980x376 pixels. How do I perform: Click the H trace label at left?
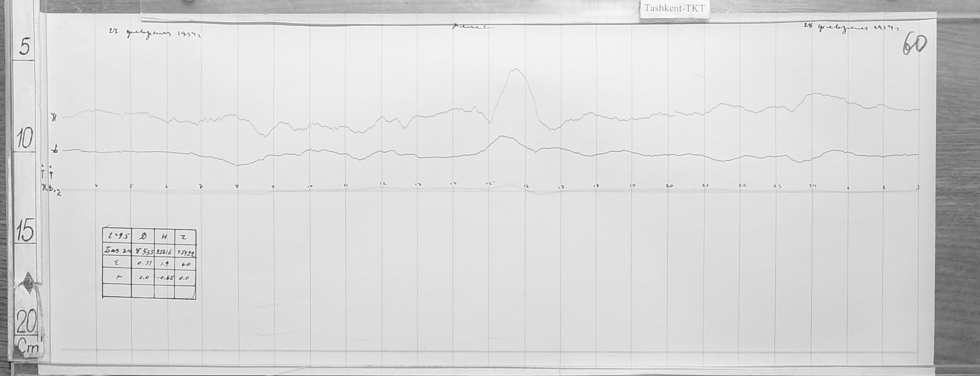point(54,118)
